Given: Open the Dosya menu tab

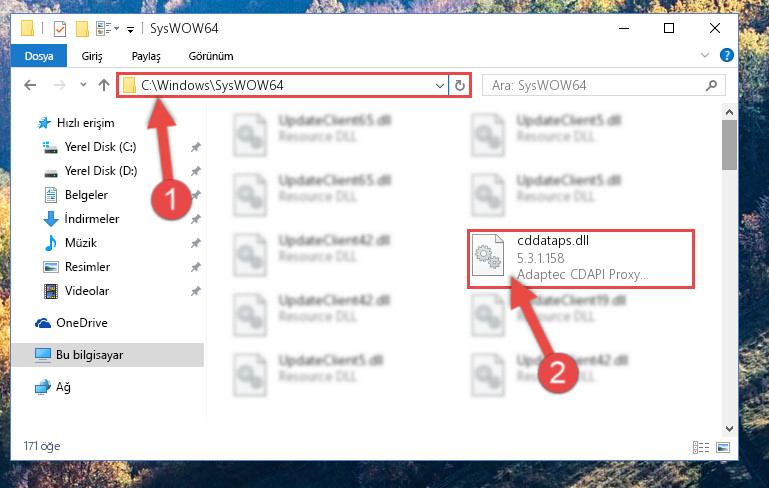Looking at the screenshot, I should (x=39, y=56).
